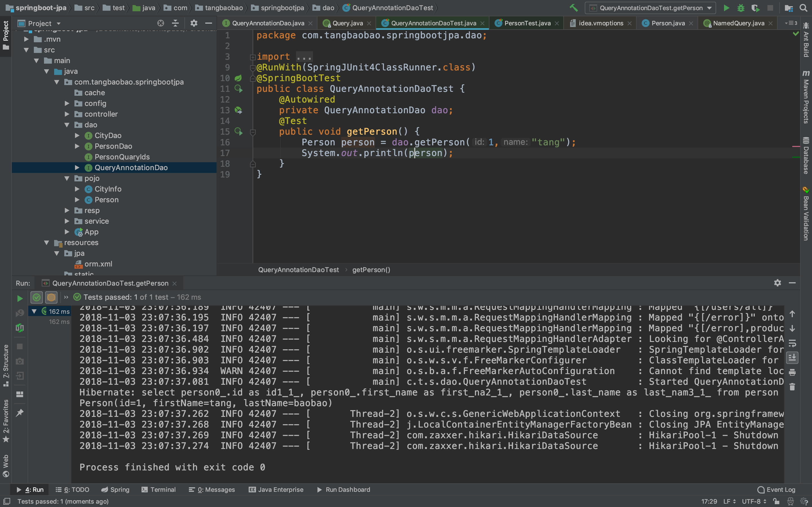Click the Build project hammer icon

(574, 8)
